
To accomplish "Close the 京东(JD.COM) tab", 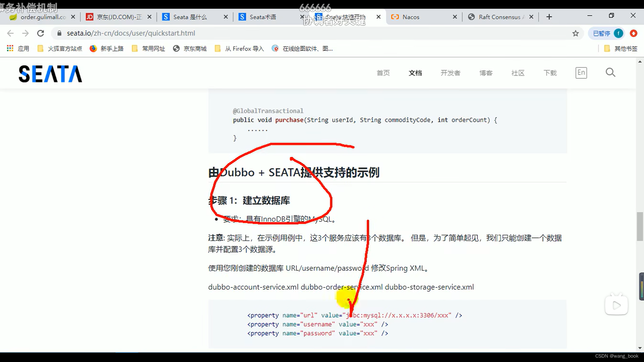I will (149, 17).
